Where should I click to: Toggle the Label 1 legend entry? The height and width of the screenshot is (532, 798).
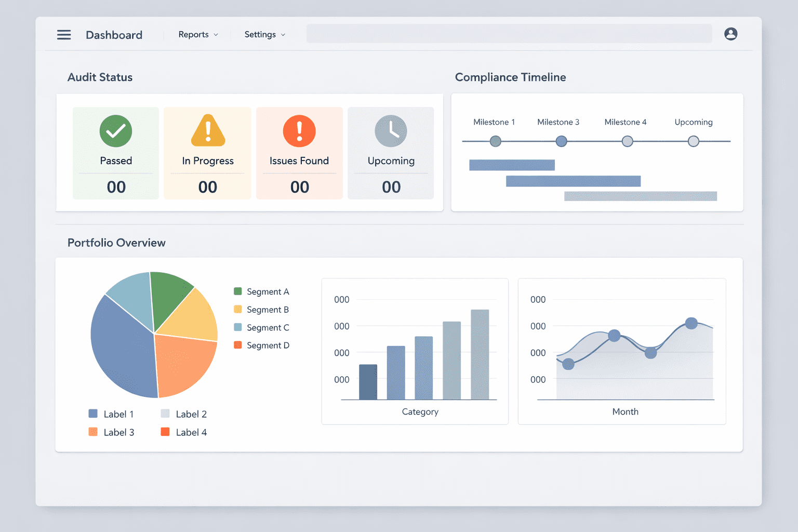(x=111, y=414)
